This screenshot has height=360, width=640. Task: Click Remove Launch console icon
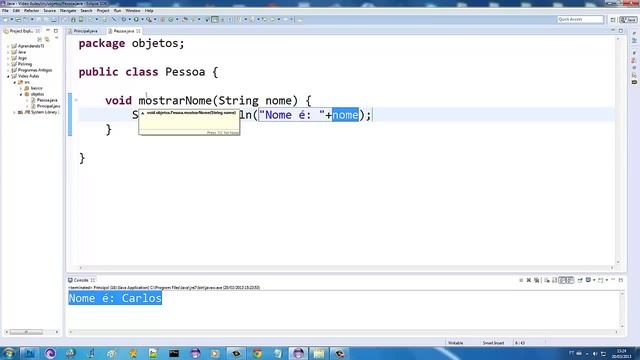click(529, 280)
